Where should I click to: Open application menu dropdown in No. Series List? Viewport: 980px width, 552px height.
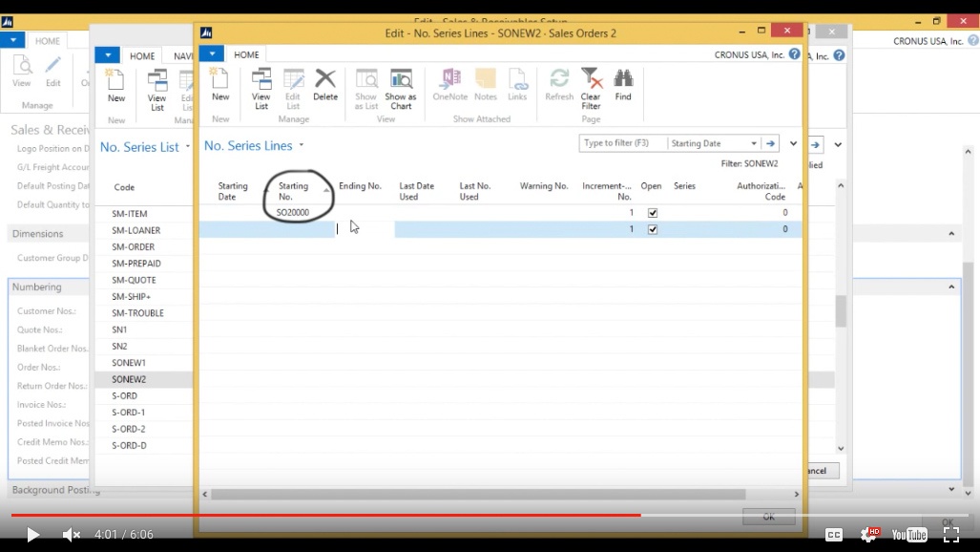[108, 55]
